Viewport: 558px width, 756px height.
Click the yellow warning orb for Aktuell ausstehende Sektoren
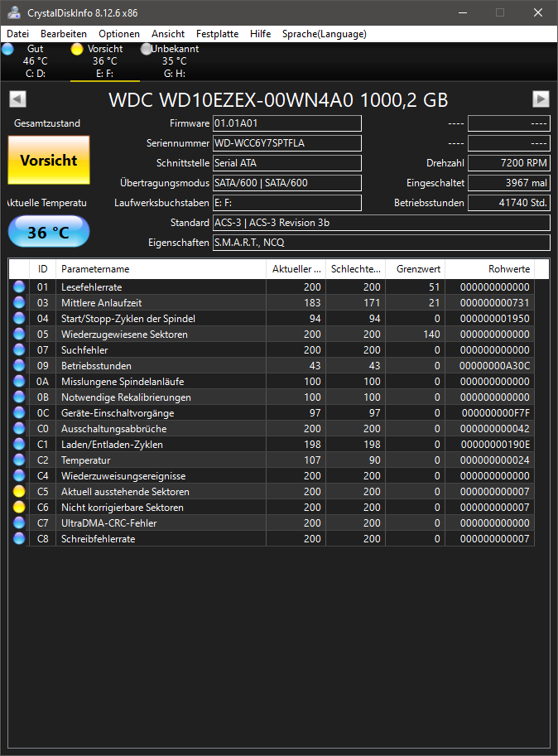[19, 492]
